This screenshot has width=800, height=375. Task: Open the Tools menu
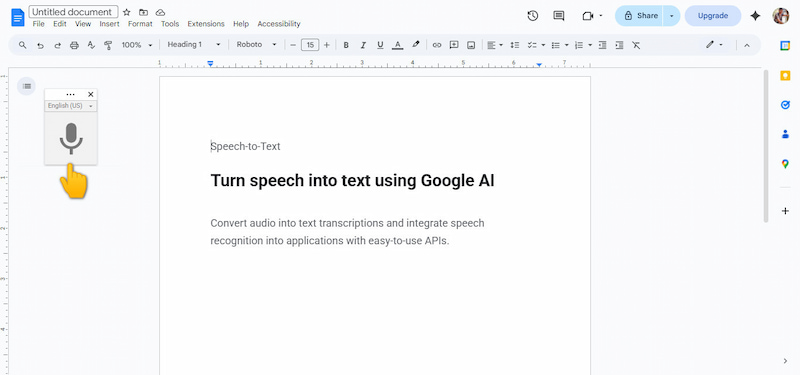[x=170, y=24]
